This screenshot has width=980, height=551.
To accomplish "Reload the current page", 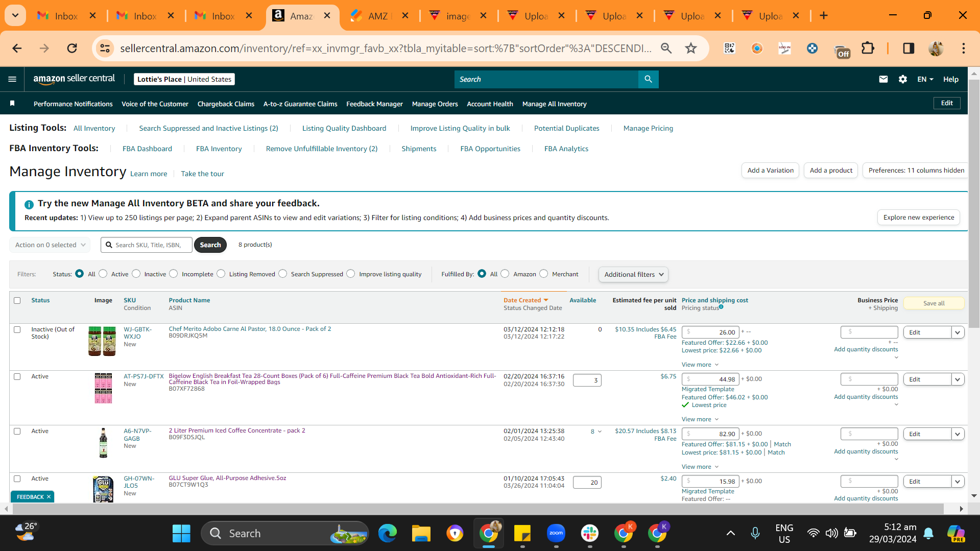I will (72, 49).
